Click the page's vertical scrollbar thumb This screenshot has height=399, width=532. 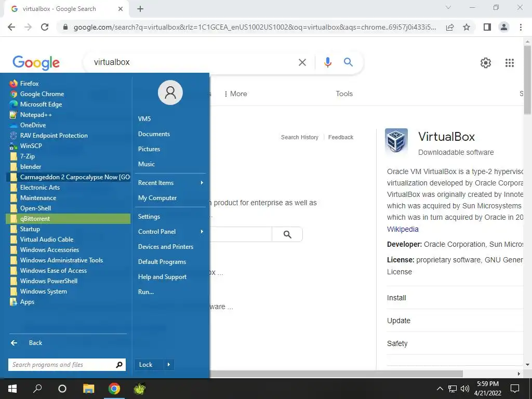527,79
